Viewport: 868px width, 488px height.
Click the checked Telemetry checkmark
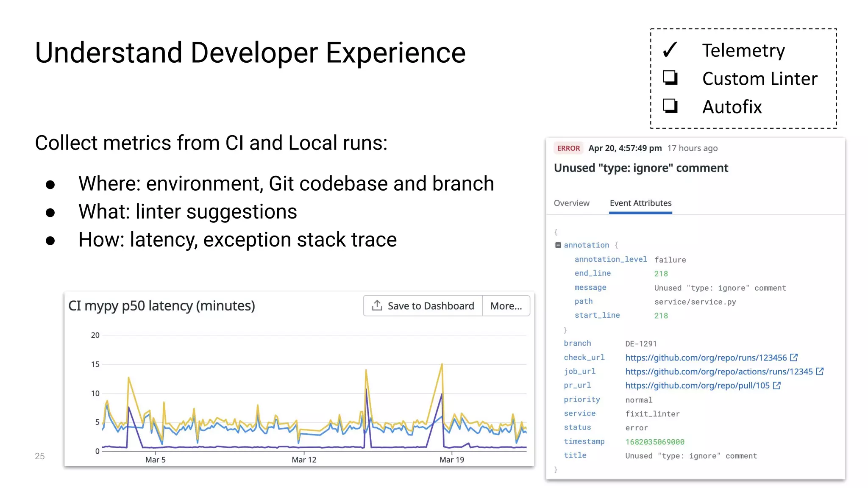click(x=670, y=50)
